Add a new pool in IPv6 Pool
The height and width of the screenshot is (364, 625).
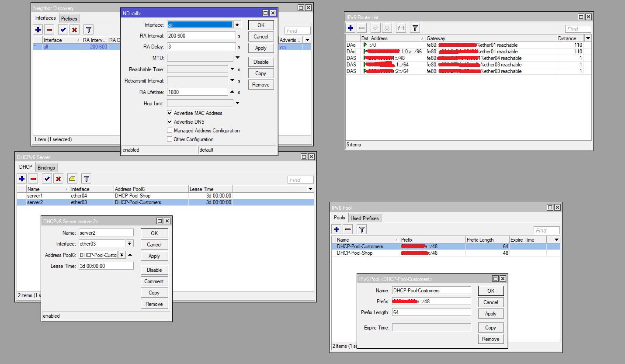(x=336, y=229)
